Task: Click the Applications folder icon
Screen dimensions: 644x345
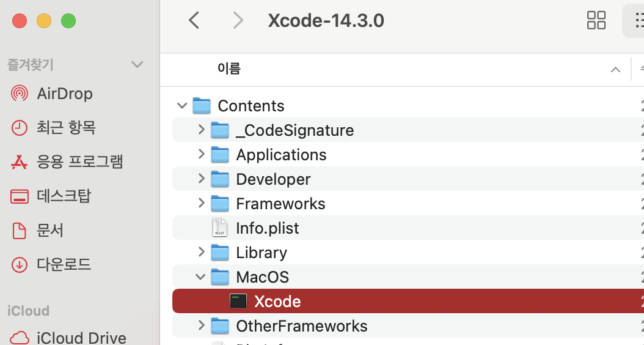Action: click(220, 155)
